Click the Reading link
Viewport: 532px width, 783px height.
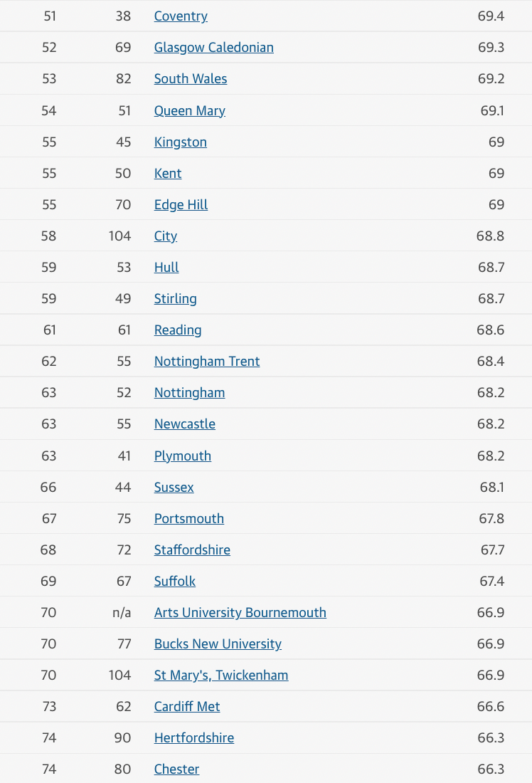(178, 330)
